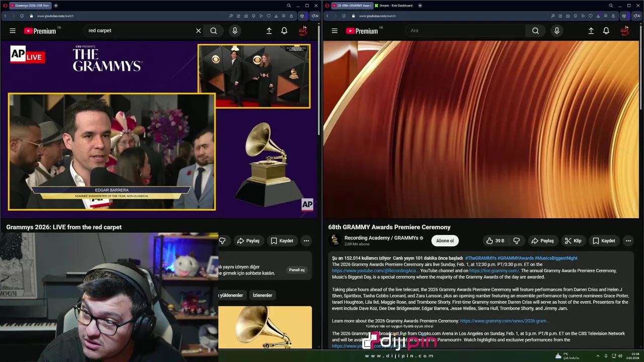Click the microphone icon in the system tray

tap(606, 356)
